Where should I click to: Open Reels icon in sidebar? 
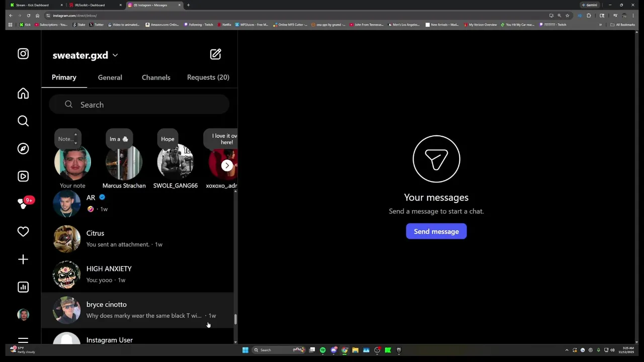(x=23, y=176)
